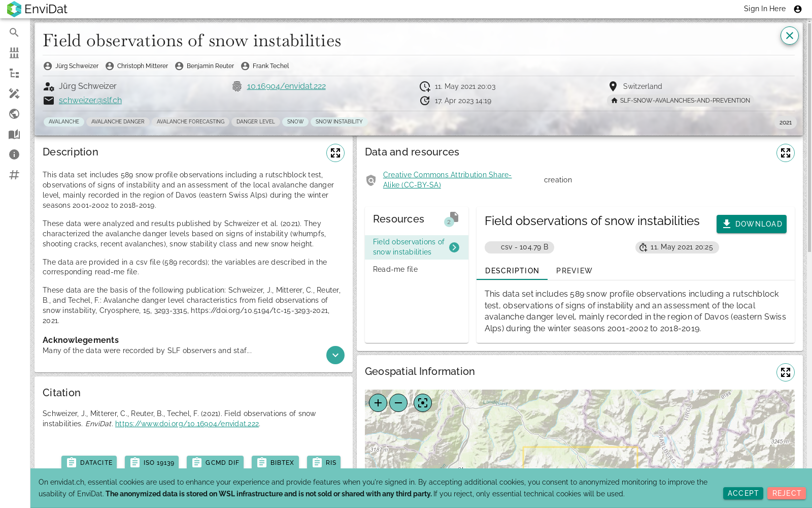812x508 pixels.
Task: Open the hashtag icon in the sidebar
Action: [14, 175]
